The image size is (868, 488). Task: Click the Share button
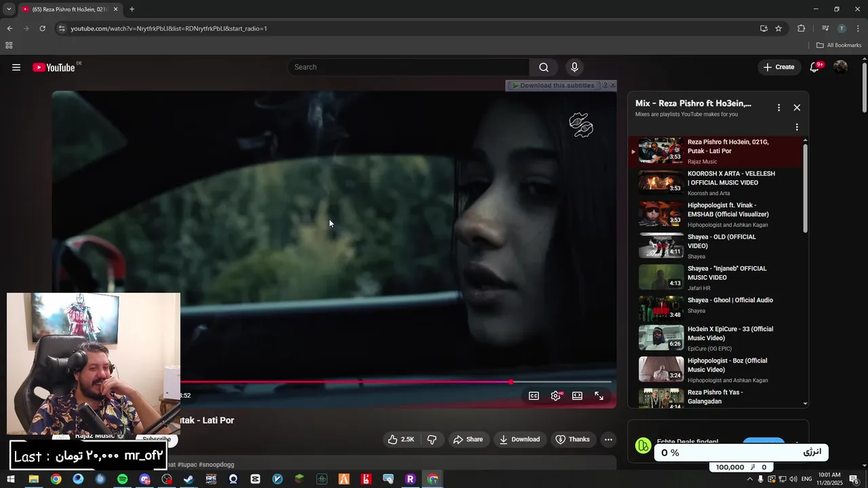468,439
